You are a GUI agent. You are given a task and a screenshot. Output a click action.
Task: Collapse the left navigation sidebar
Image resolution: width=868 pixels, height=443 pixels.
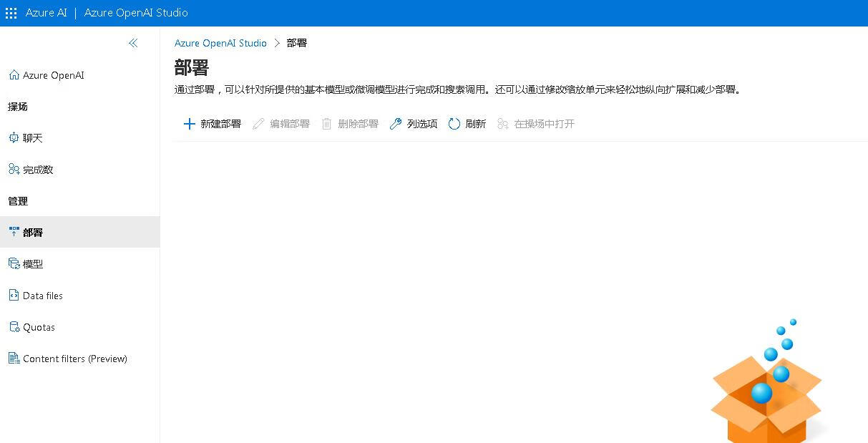tap(133, 44)
